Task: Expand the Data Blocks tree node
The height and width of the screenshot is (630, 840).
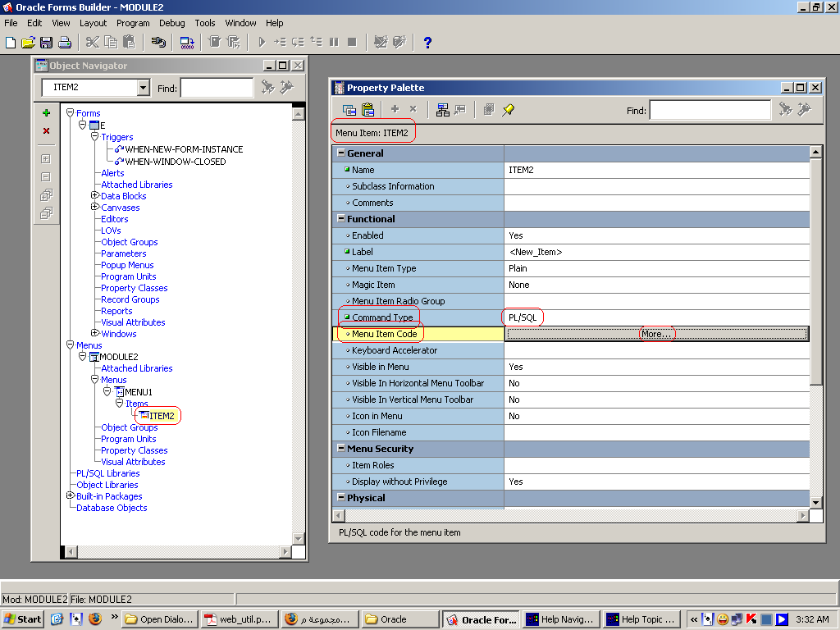Action: tap(95, 196)
